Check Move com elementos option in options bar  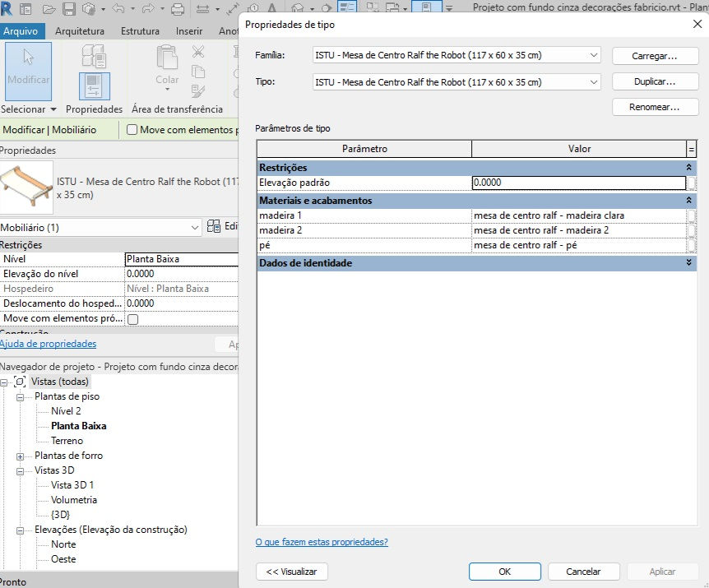[132, 130]
